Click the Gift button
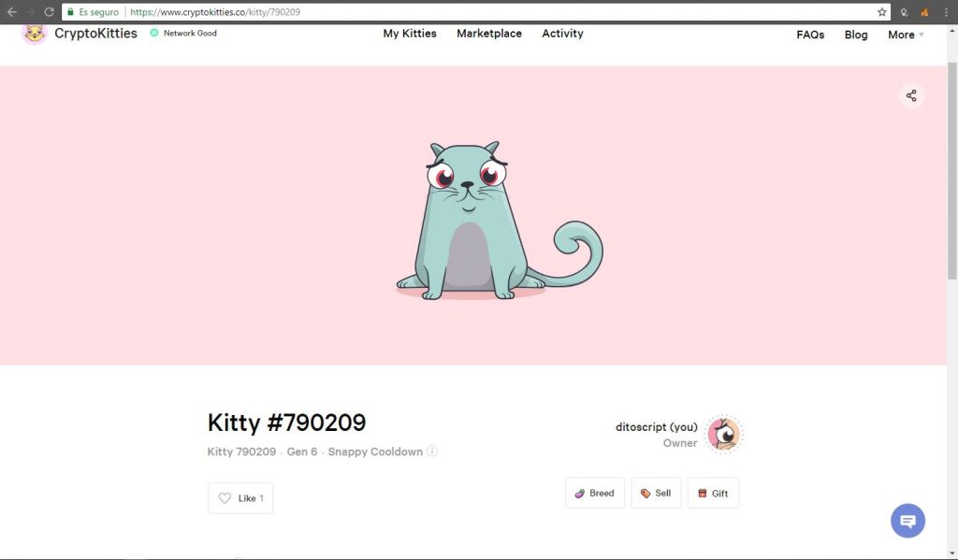 point(713,493)
